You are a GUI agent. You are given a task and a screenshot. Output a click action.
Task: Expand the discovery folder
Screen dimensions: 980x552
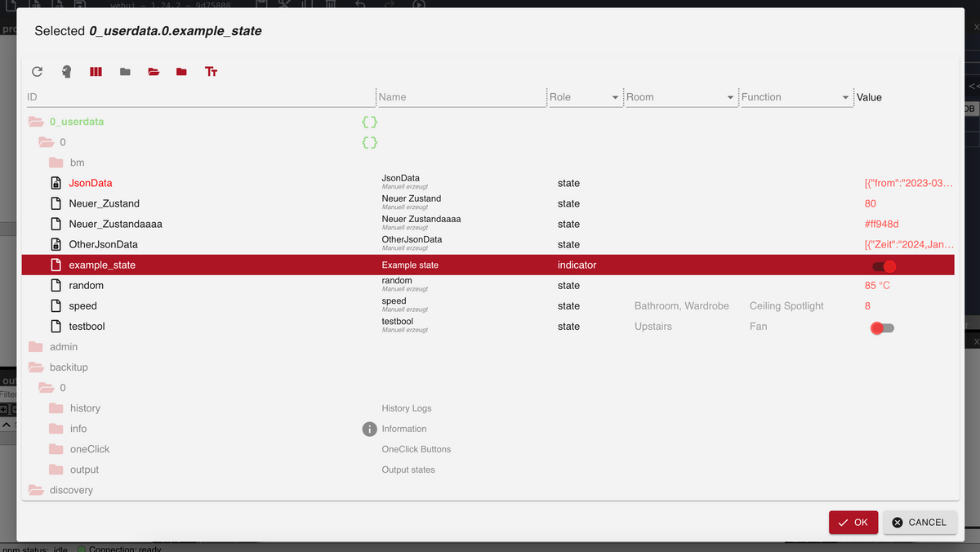pyautogui.click(x=35, y=490)
